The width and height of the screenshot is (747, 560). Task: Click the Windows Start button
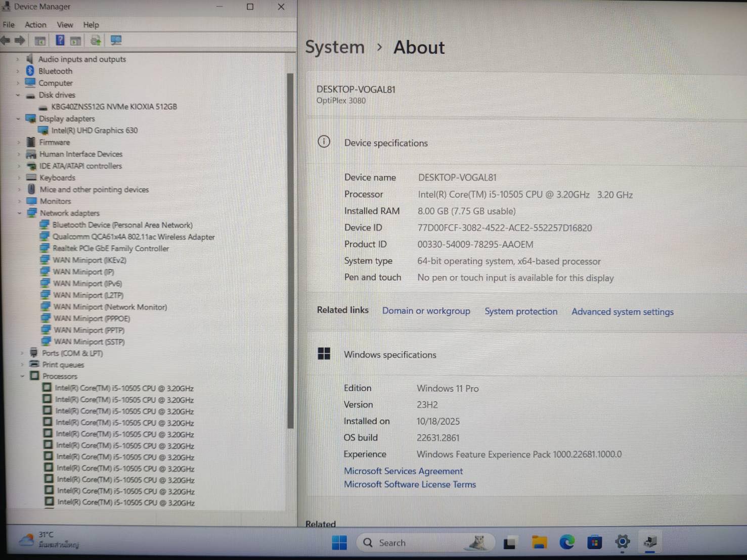(x=339, y=542)
